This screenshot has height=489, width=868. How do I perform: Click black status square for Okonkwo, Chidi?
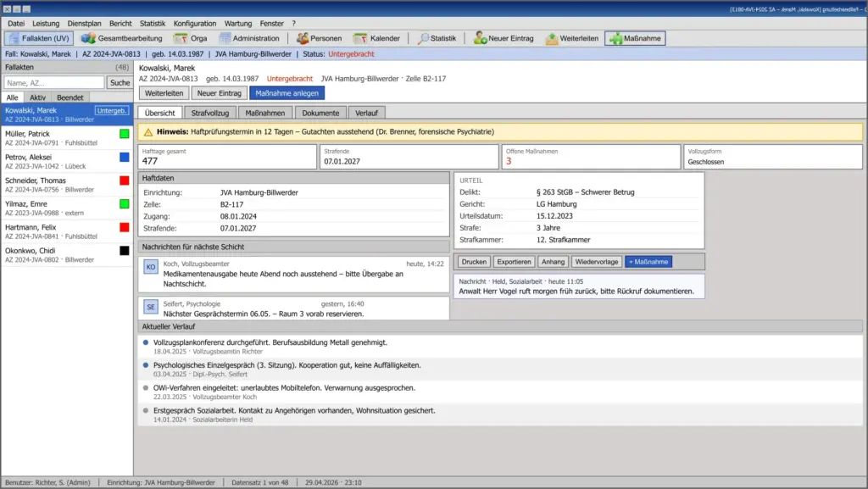[125, 251]
